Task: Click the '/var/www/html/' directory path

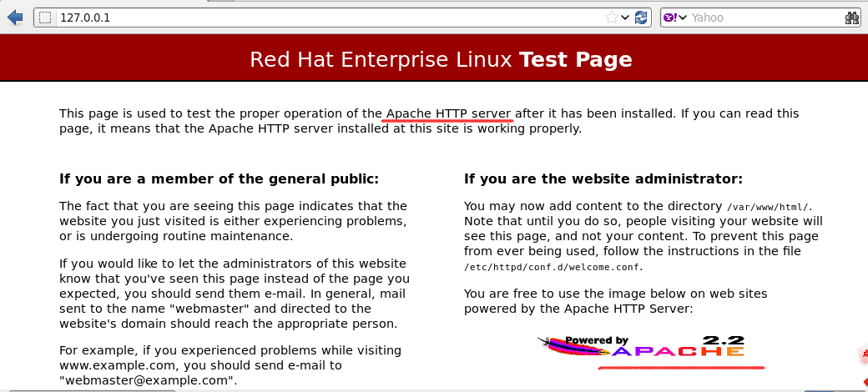Action: (x=769, y=208)
